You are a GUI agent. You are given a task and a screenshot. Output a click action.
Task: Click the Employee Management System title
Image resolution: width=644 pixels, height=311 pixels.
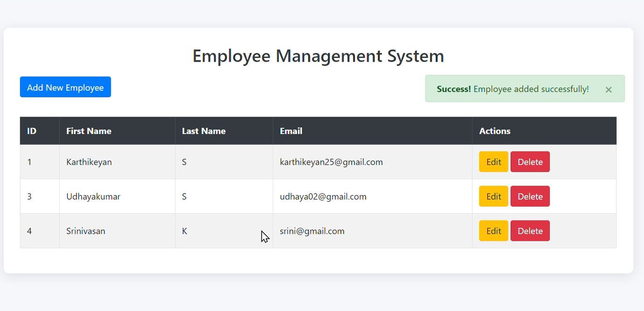click(x=318, y=56)
